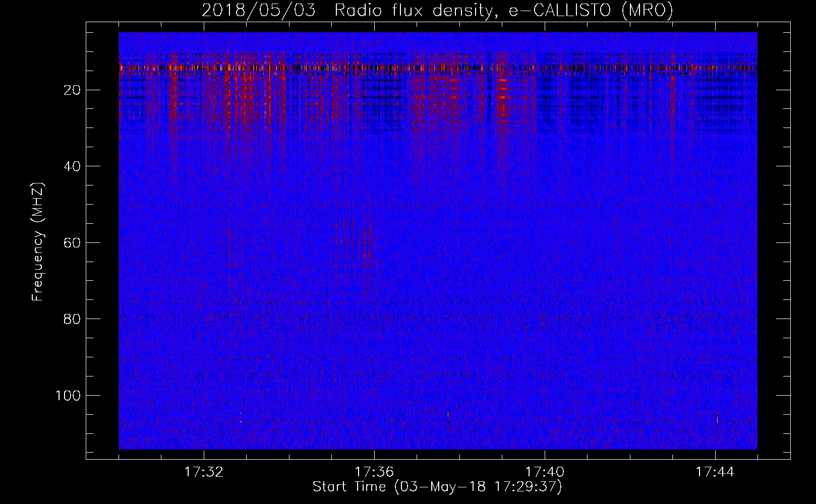
Task: Click the 17:44 time tick label
Action: pos(715,472)
